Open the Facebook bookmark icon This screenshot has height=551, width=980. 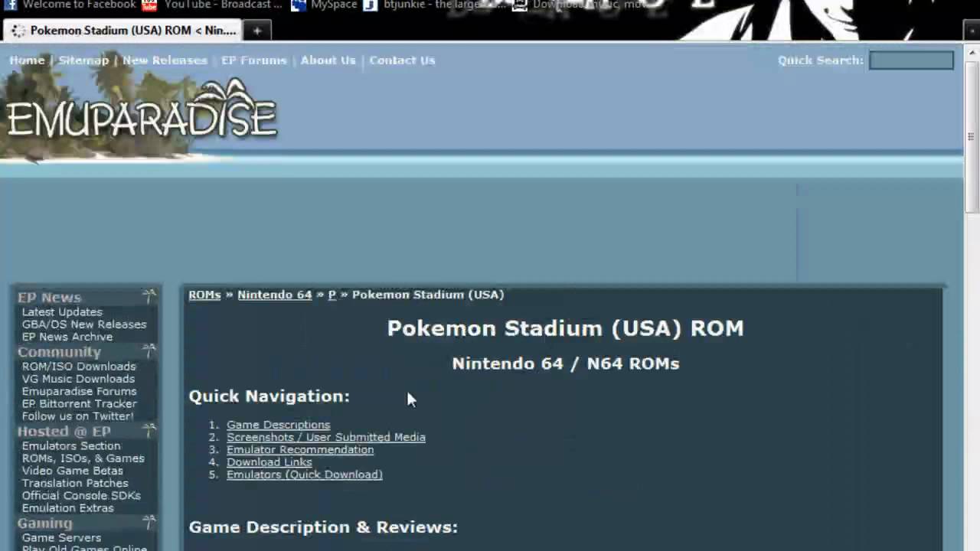pyautogui.click(x=11, y=5)
